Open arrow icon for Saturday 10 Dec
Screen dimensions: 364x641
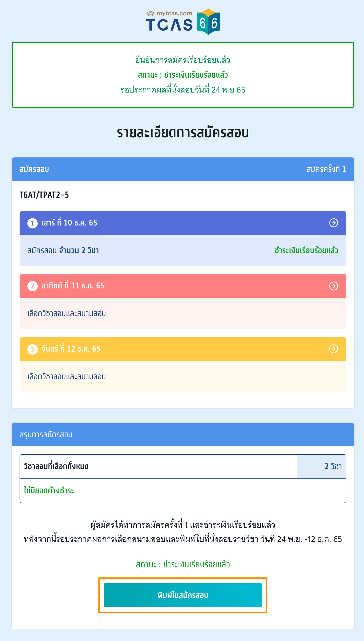point(333,223)
